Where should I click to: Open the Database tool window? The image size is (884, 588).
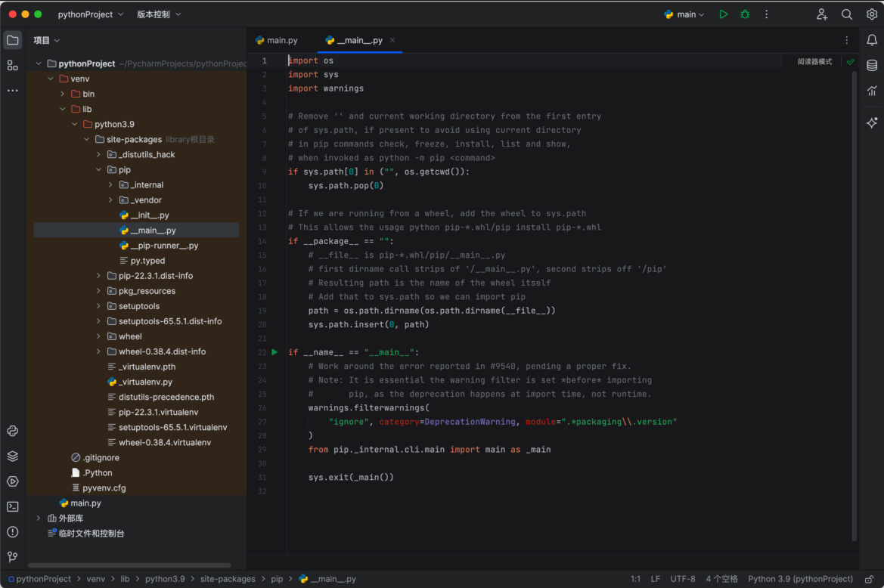click(872, 66)
